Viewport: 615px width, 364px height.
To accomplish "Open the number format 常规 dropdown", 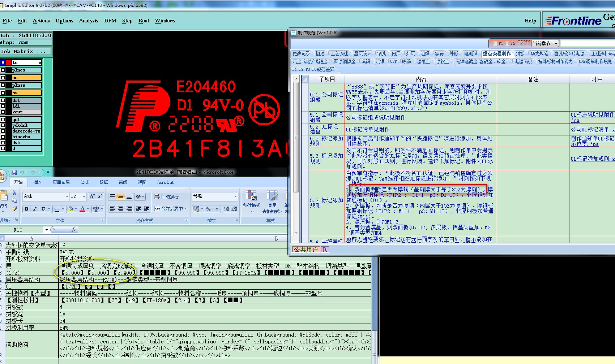I will tap(235, 196).
